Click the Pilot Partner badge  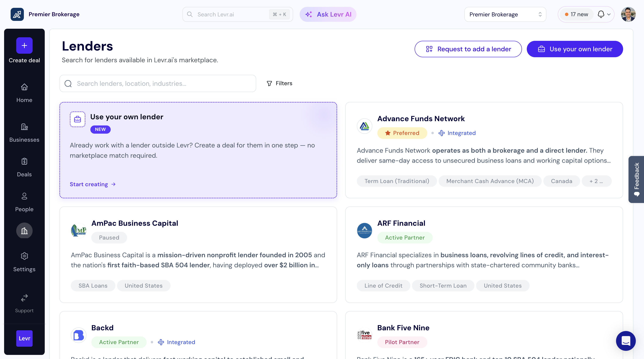click(402, 342)
